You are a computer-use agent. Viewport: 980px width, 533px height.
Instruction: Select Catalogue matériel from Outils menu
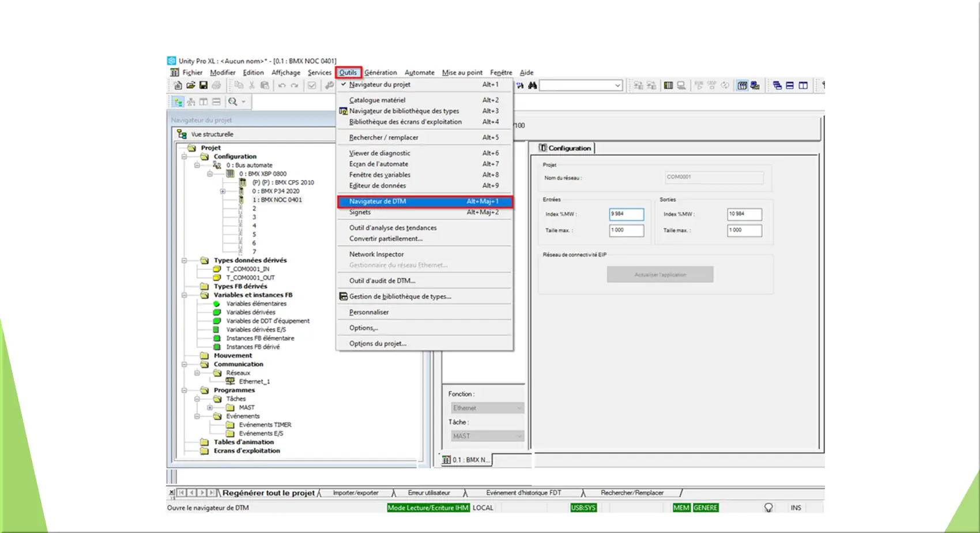coord(424,100)
